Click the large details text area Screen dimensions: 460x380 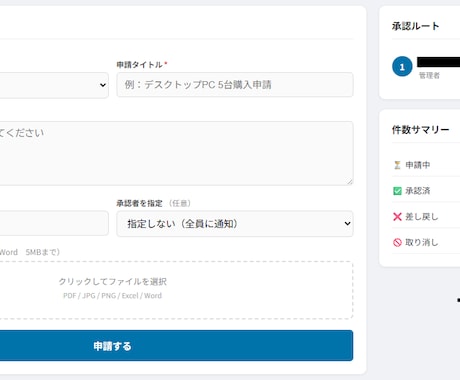click(x=176, y=153)
